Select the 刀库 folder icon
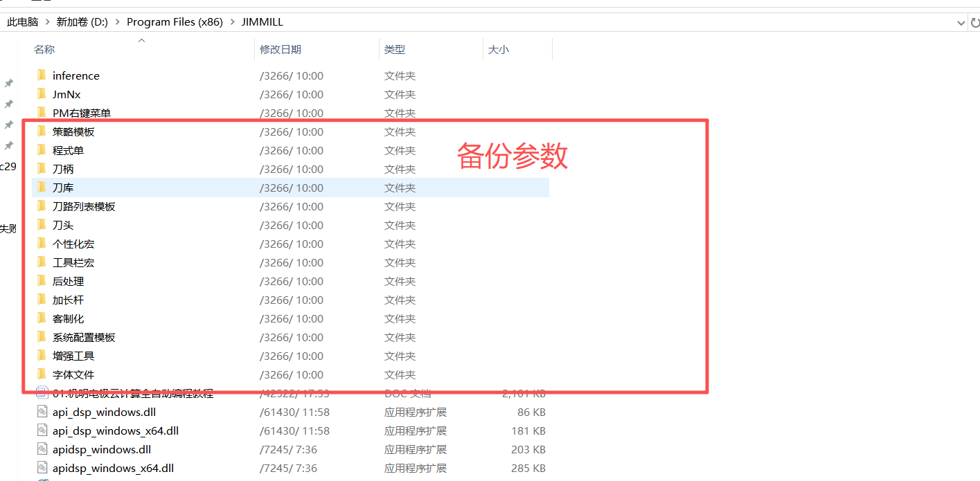 point(42,188)
